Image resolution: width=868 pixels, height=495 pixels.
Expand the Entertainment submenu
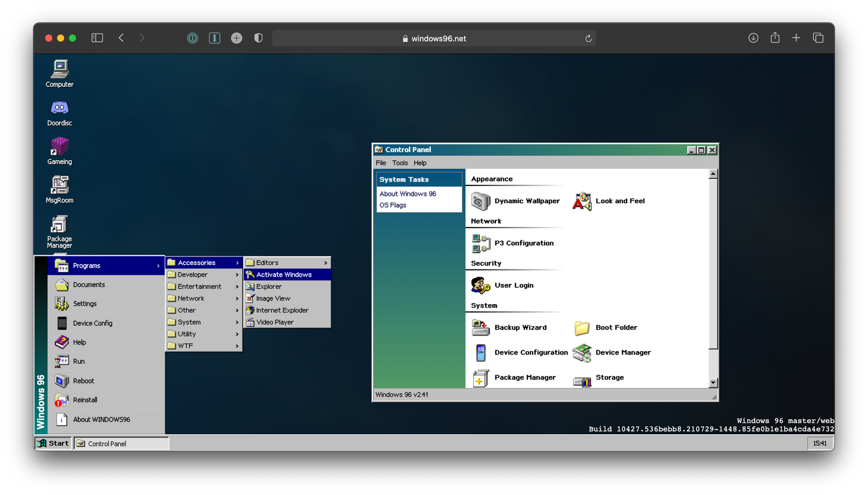pos(204,287)
